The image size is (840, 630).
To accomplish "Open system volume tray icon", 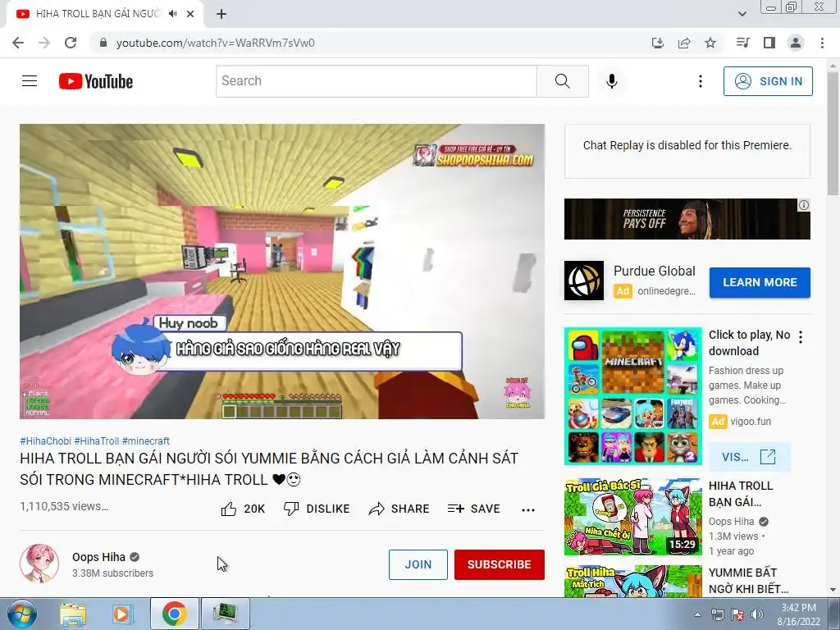I will pyautogui.click(x=757, y=614).
